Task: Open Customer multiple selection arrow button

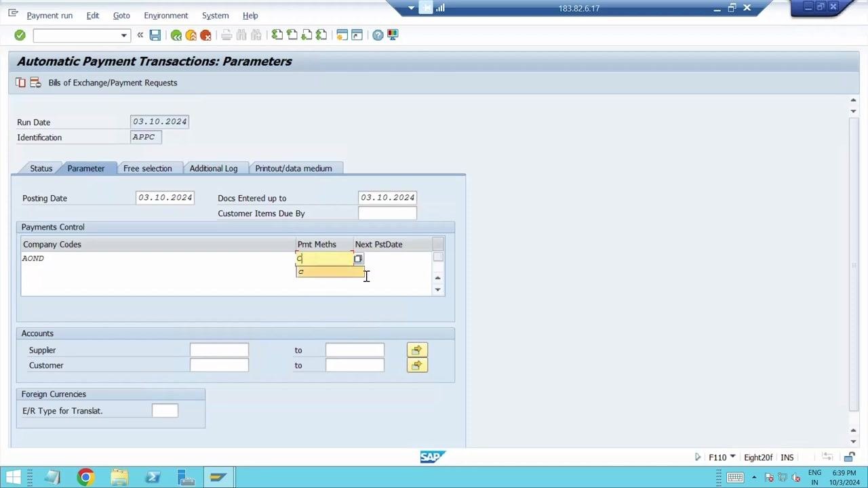Action: [417, 365]
